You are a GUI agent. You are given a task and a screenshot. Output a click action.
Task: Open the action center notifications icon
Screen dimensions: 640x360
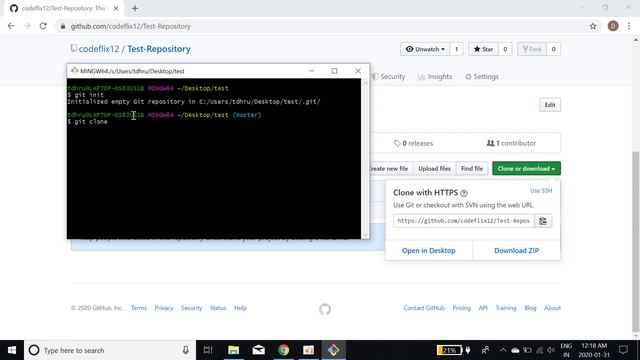(x=623, y=350)
